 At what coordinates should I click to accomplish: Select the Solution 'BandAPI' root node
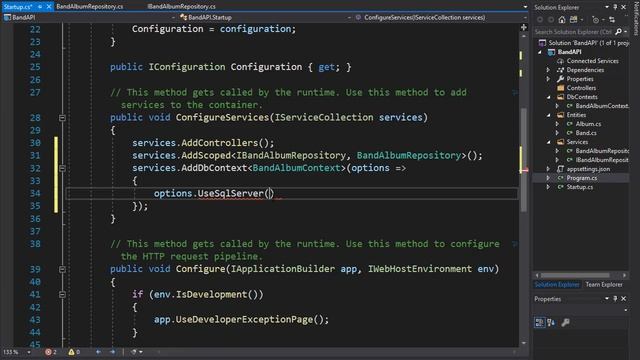tap(588, 43)
